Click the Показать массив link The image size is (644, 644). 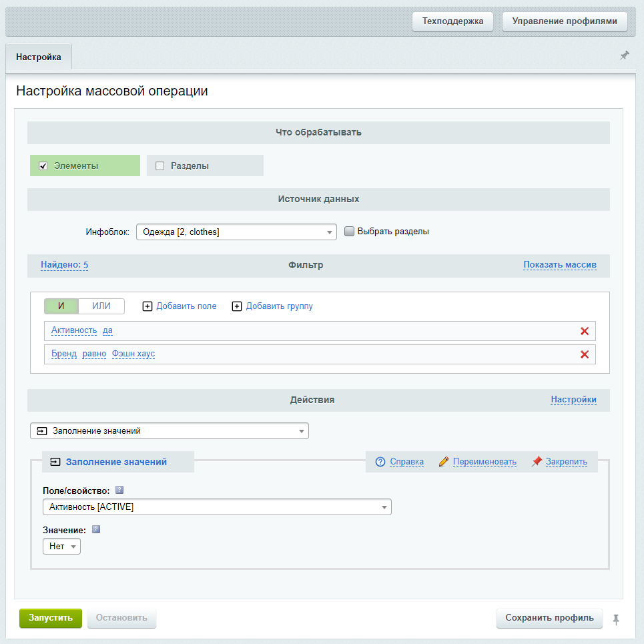(x=559, y=265)
